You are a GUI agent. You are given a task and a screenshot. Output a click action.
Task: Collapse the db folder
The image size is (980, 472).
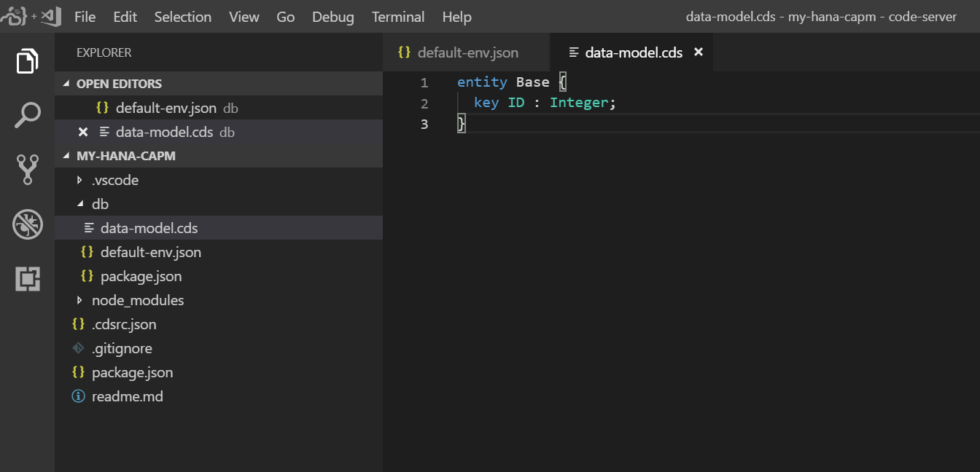point(100,204)
